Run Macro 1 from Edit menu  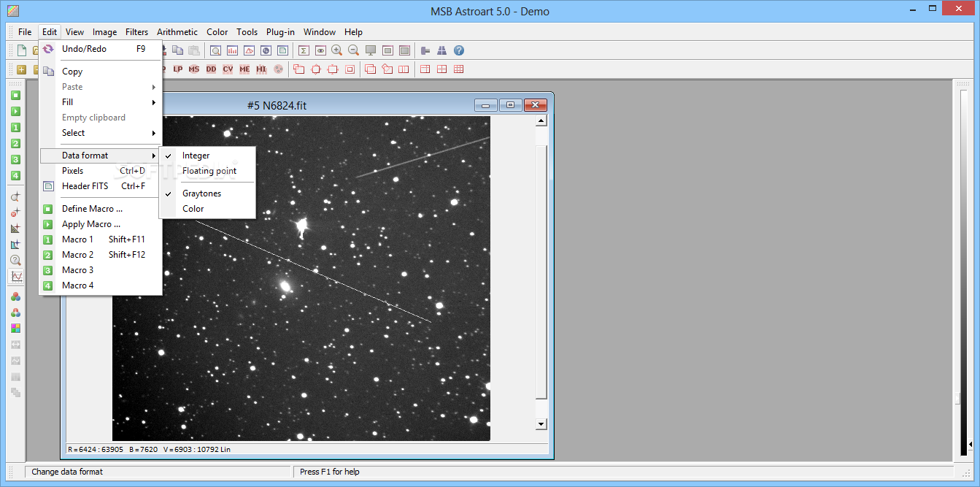100,239
